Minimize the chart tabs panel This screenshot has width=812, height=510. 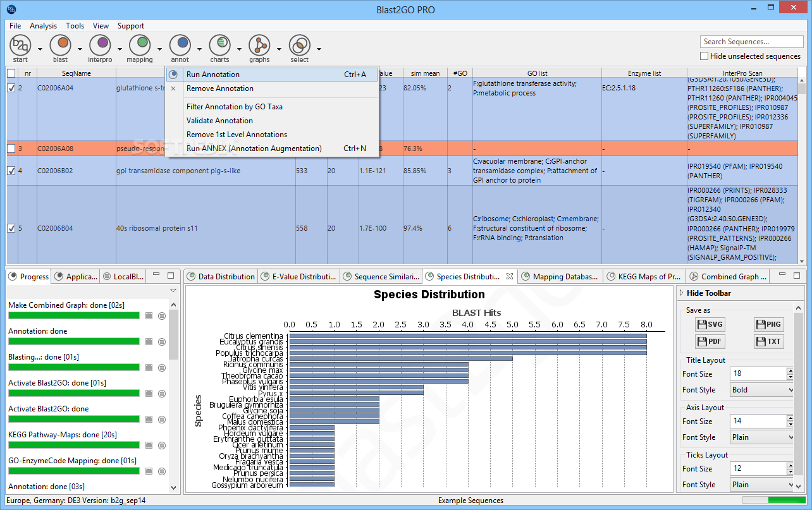(783, 276)
